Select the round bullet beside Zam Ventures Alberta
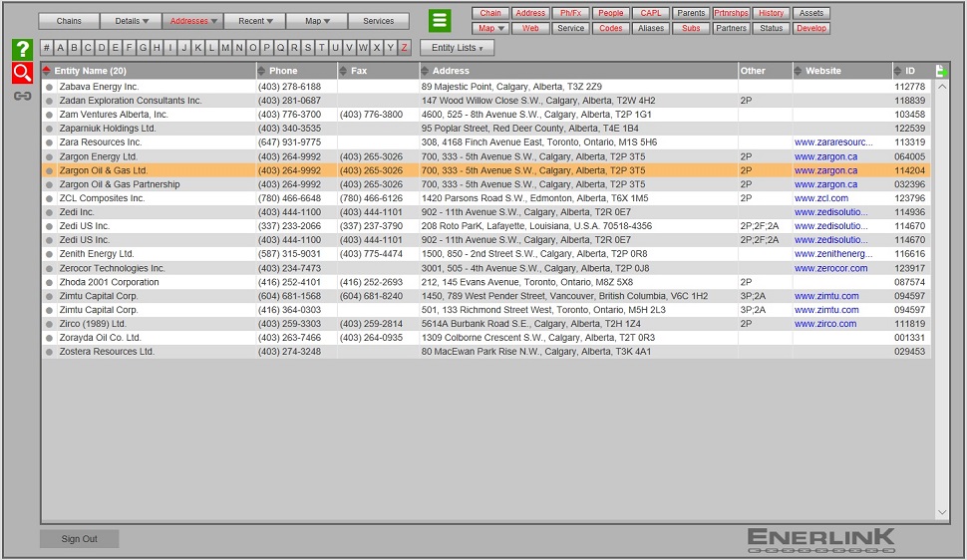This screenshot has height=560, width=967. 49,115
